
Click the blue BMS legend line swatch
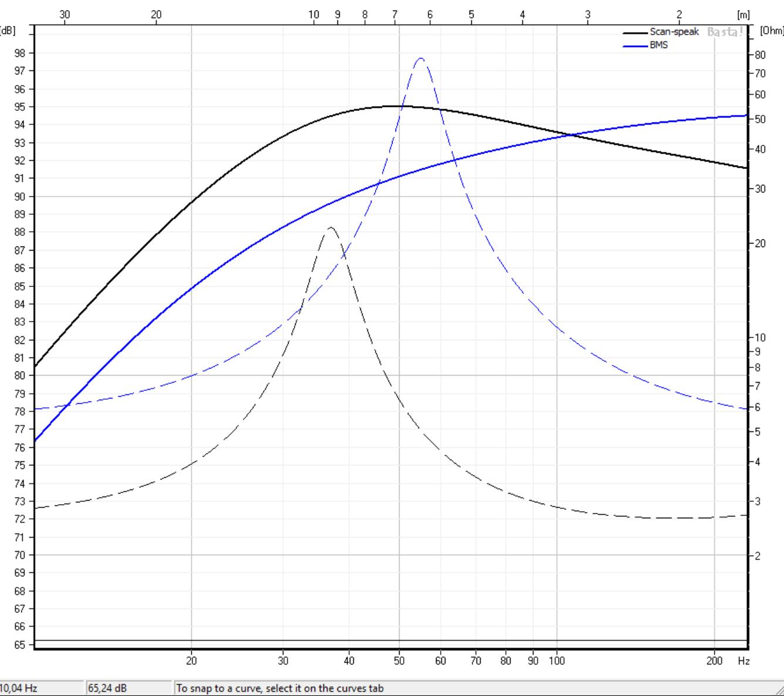636,46
